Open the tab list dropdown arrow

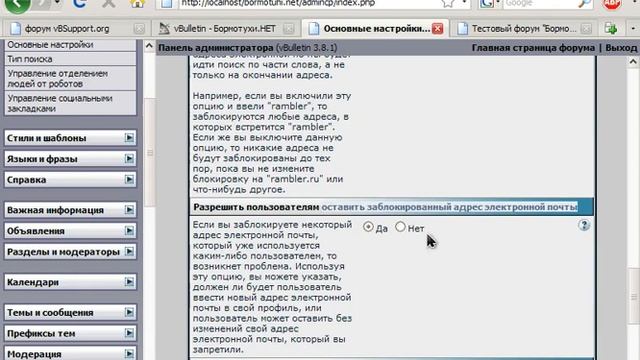coord(633,29)
